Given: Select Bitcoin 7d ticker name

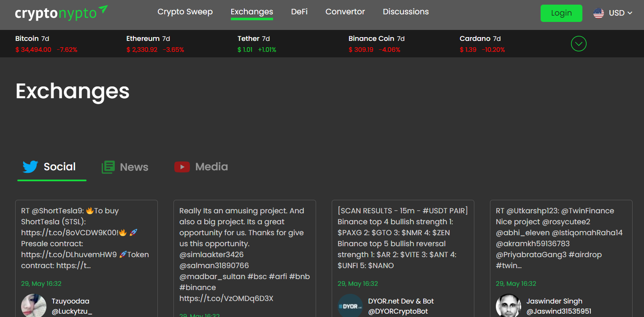Looking at the screenshot, I should (x=32, y=39).
